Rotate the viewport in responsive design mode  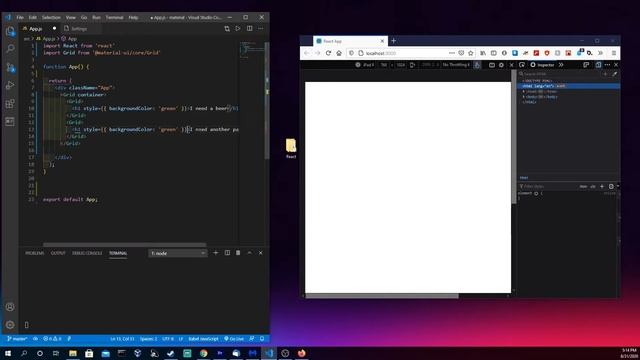point(412,65)
